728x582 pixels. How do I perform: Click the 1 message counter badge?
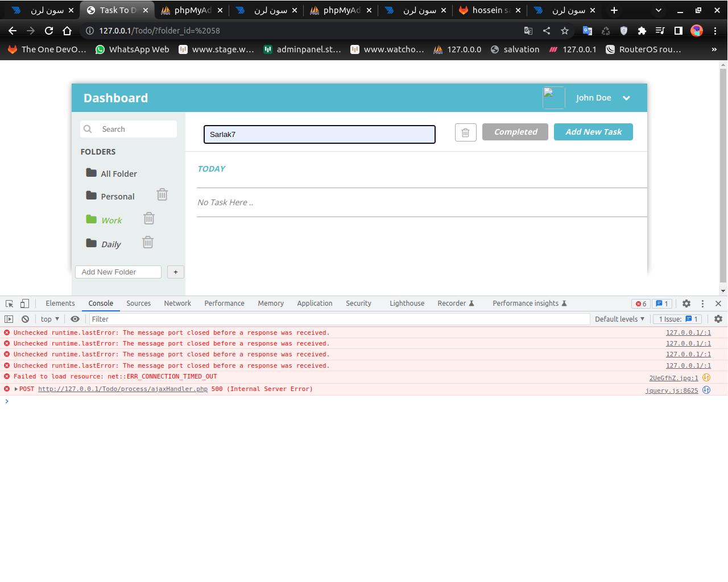pos(662,304)
